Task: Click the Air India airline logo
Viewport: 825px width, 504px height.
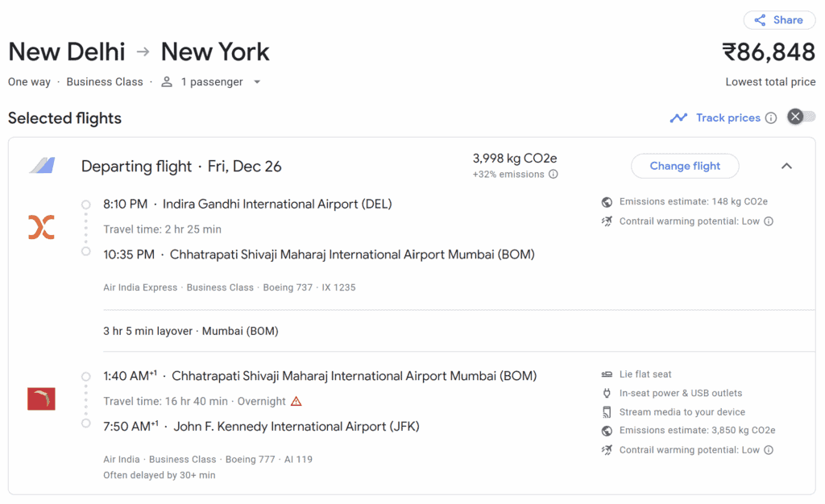Action: [x=41, y=398]
